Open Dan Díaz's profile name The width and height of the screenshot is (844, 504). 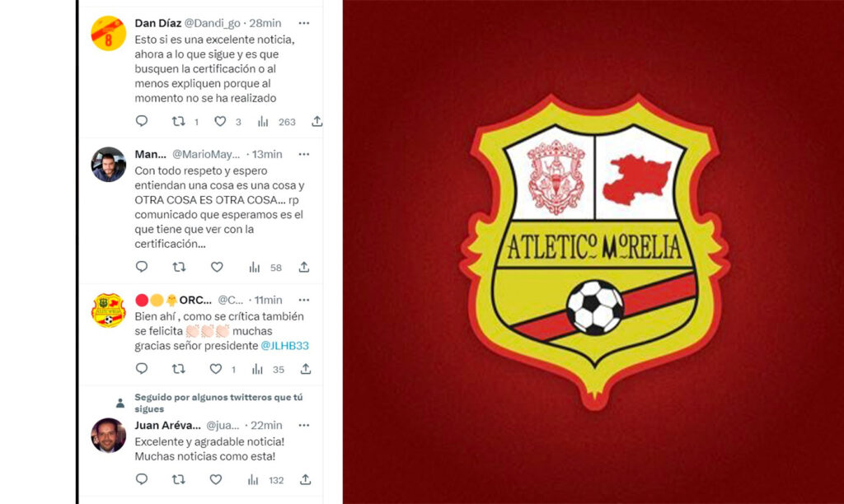tap(157, 23)
